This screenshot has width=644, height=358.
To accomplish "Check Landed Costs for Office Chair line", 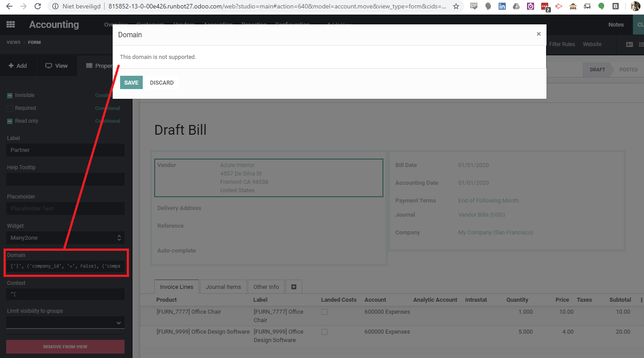I will [324, 312].
